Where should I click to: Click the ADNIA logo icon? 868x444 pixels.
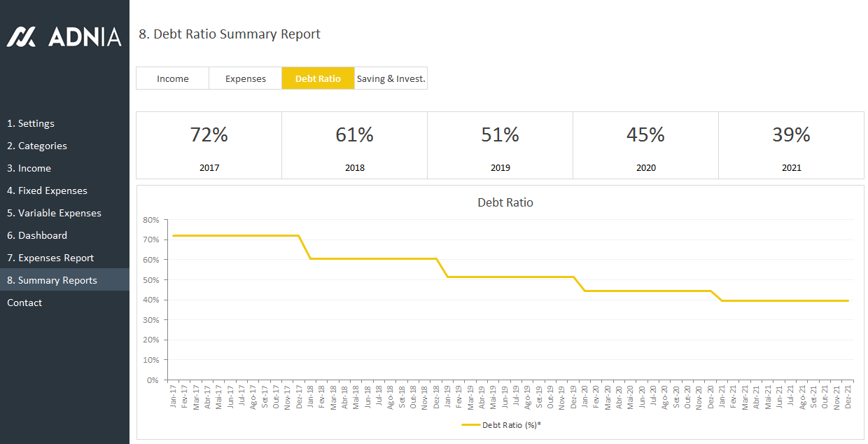pyautogui.click(x=21, y=37)
